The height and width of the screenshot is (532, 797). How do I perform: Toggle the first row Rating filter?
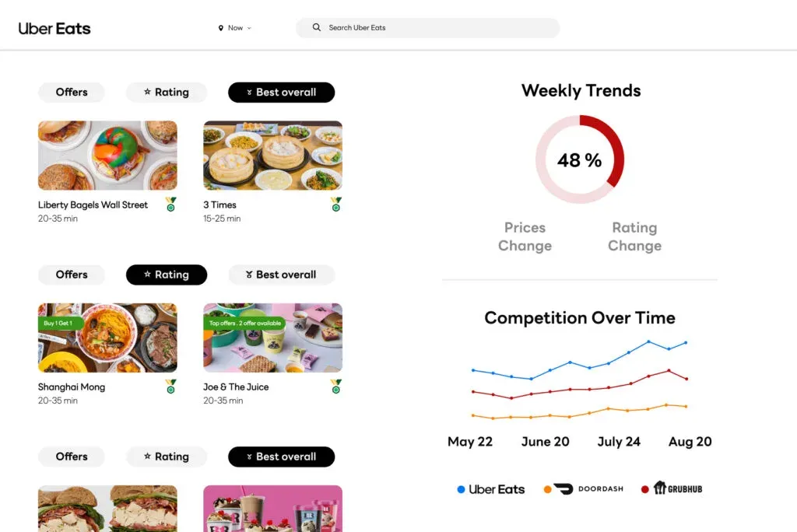point(167,93)
